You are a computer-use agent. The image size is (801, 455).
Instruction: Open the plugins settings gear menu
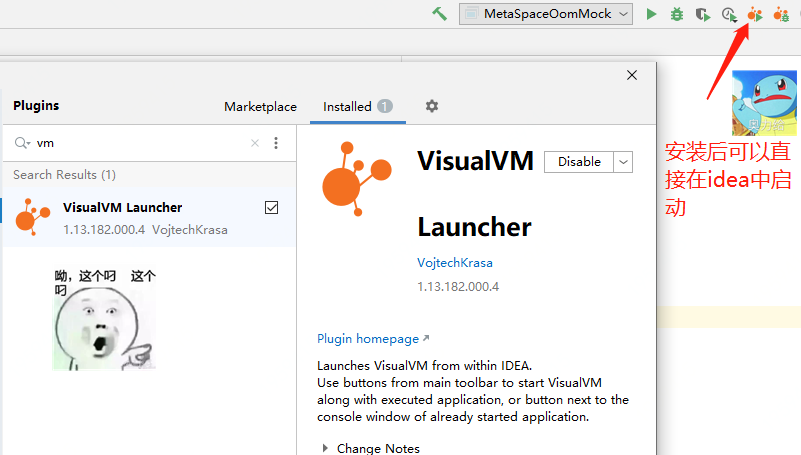(x=432, y=106)
